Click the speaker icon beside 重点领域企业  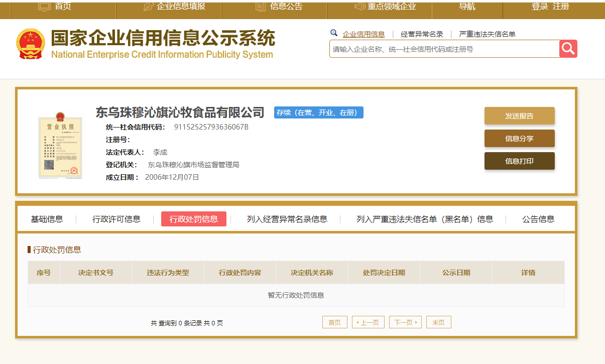[359, 7]
